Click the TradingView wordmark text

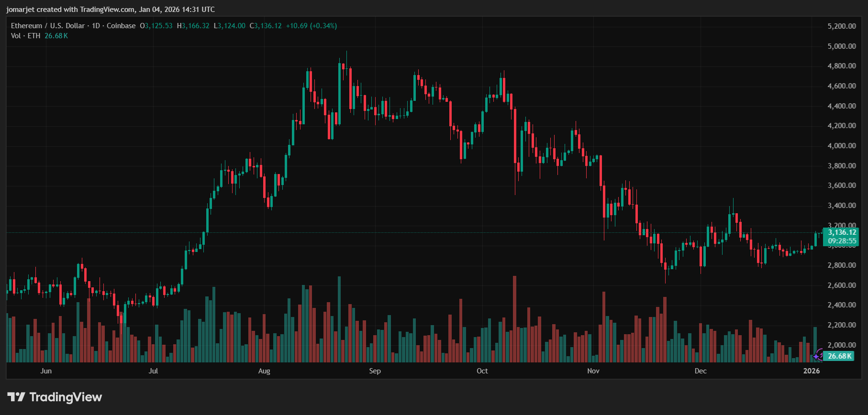coord(66,397)
